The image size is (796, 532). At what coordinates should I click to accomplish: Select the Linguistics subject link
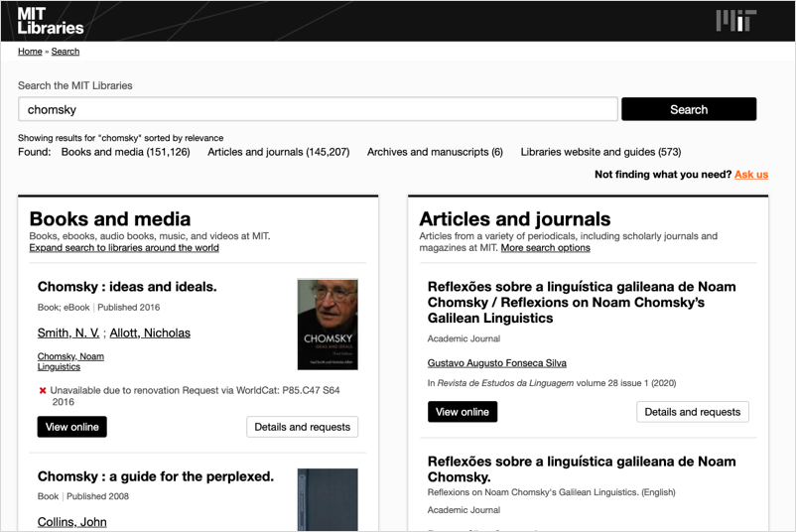coord(59,366)
